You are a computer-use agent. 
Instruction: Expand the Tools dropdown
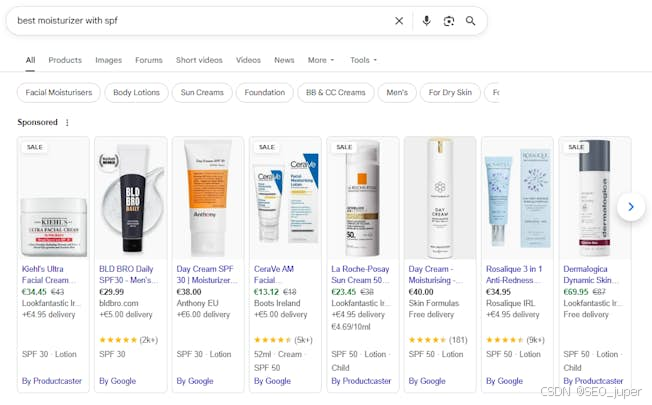[363, 60]
